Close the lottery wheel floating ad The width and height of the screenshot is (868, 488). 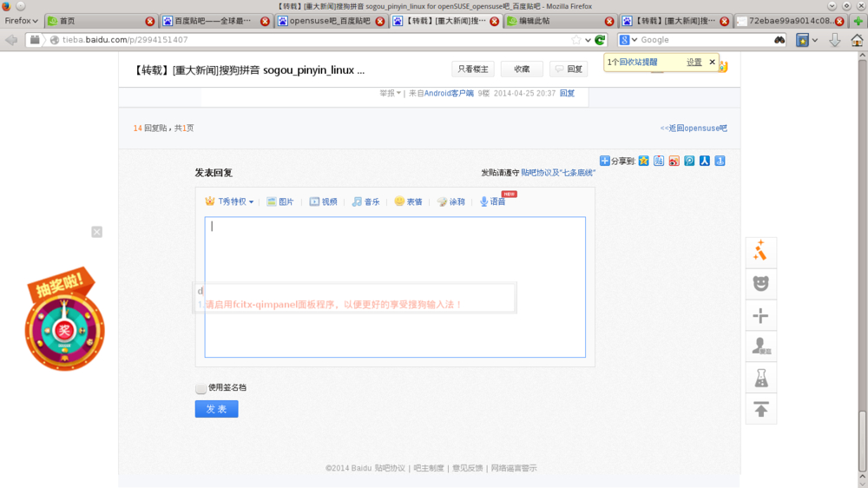[x=97, y=232]
